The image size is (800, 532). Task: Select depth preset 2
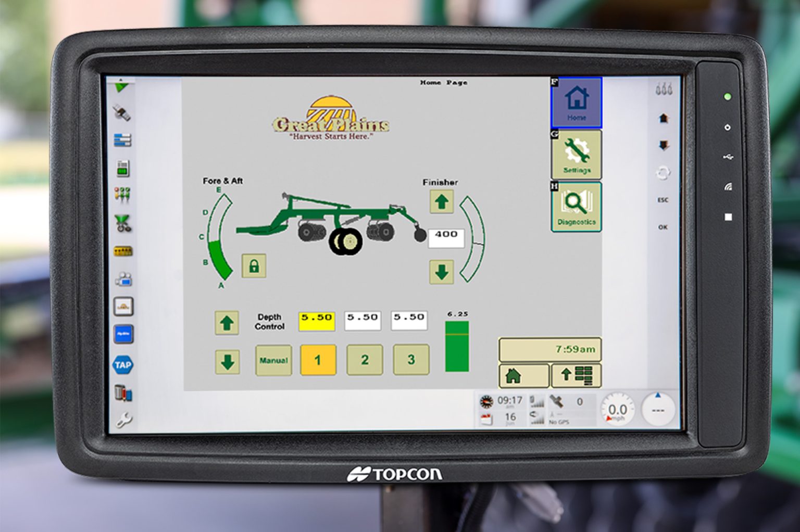click(x=364, y=359)
